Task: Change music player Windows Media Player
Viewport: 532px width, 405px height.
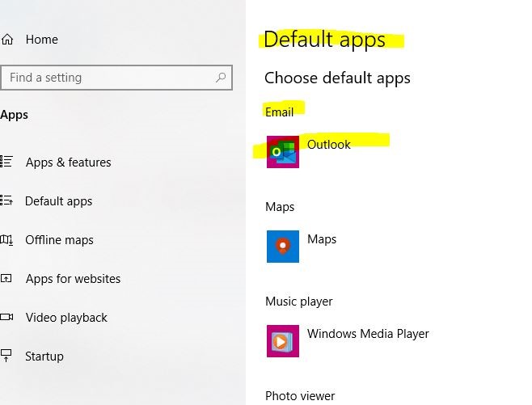Action: [368, 334]
